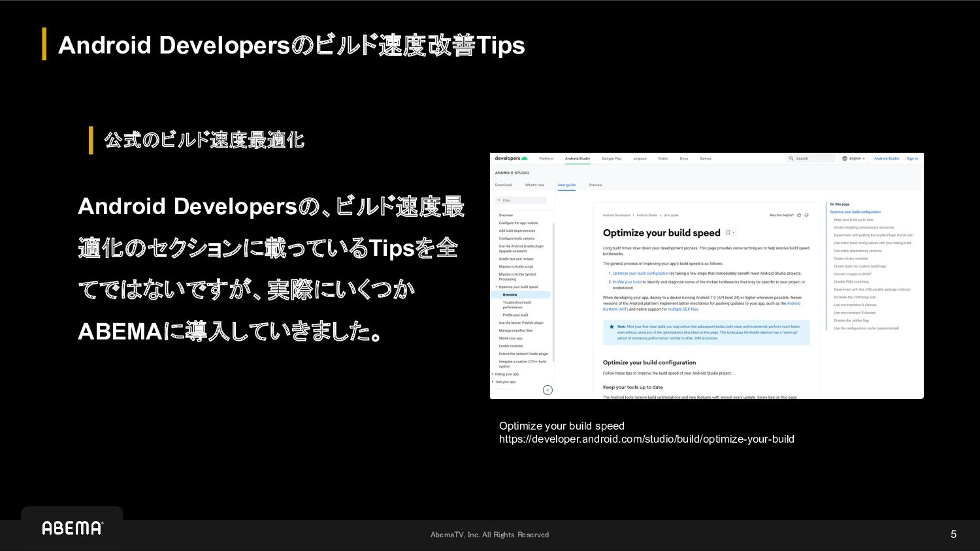Viewport: 980px width, 551px height.
Task: Open the Kotlin tab
Action: [663, 159]
